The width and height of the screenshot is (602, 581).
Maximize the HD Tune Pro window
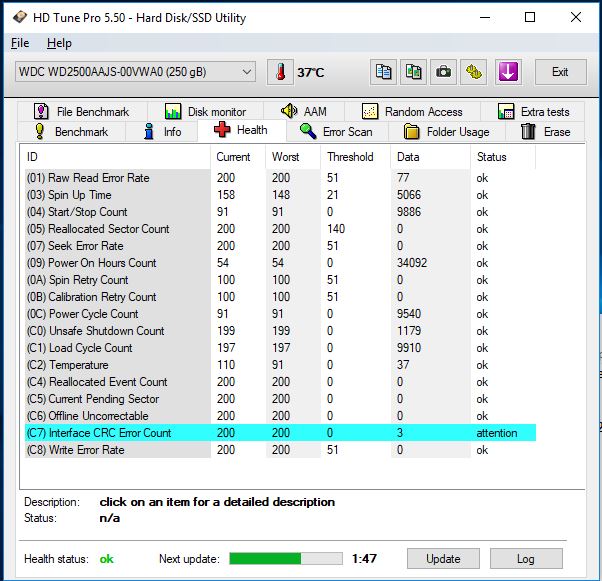(530, 17)
